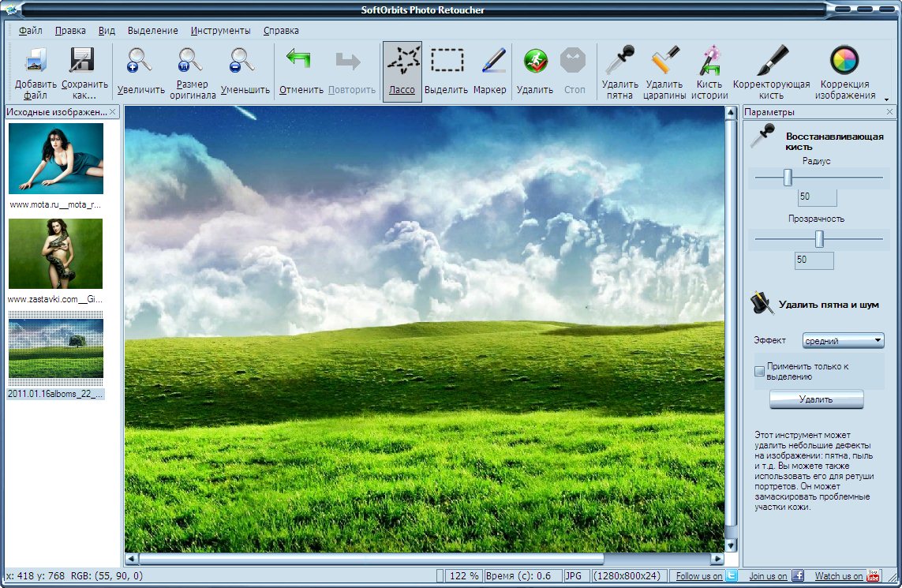
Task: Enable Применить только к выделению checkbox
Action: point(760,371)
